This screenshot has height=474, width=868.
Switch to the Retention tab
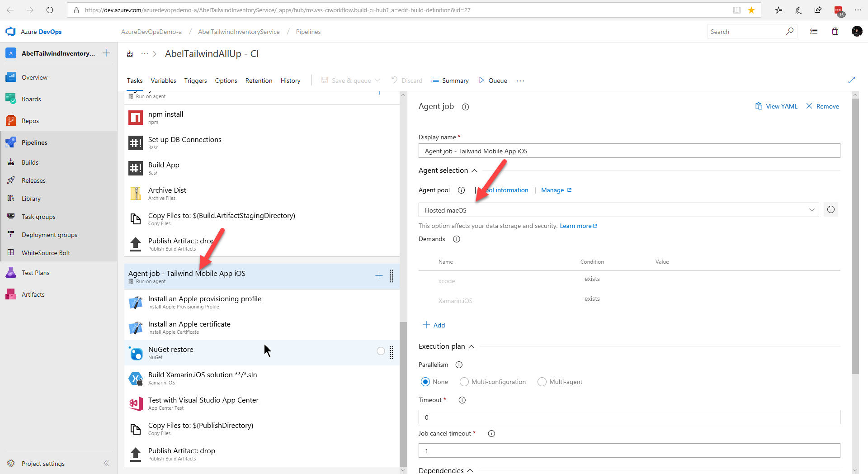click(x=259, y=81)
